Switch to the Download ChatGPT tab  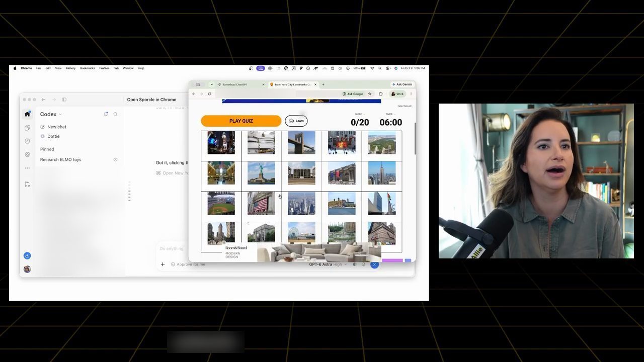pos(242,84)
